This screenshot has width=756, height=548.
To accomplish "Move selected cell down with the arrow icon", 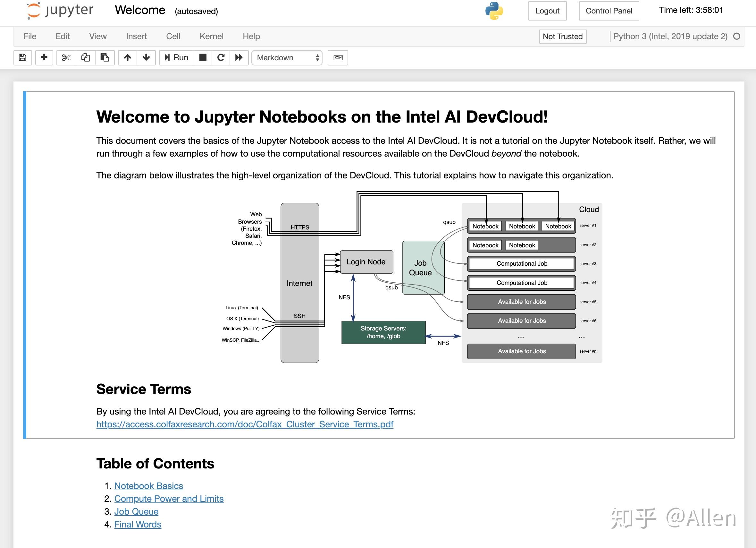I will pos(146,58).
